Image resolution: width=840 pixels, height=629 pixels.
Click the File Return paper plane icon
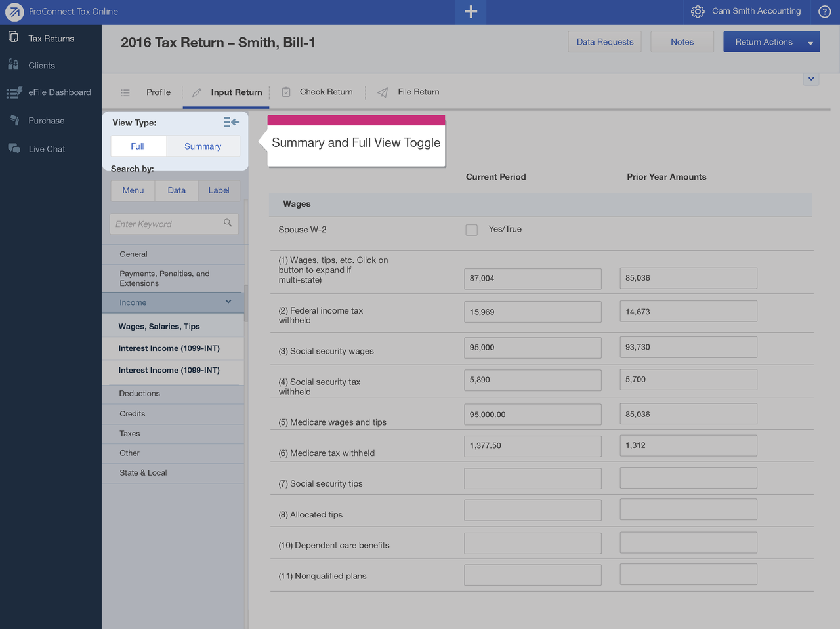pyautogui.click(x=383, y=92)
